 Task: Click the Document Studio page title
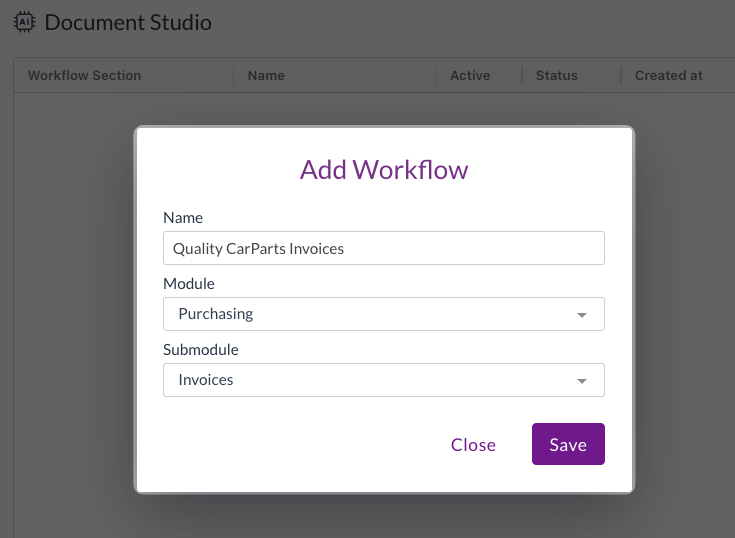[128, 22]
